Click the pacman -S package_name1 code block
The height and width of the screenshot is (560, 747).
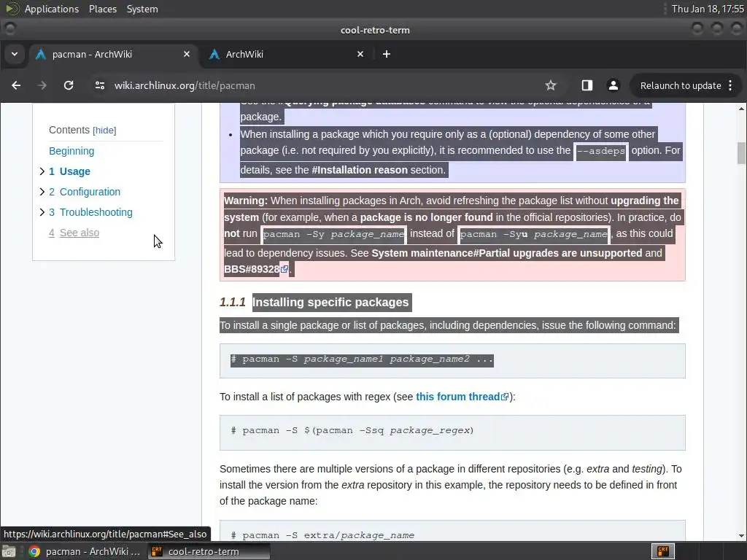452,360
